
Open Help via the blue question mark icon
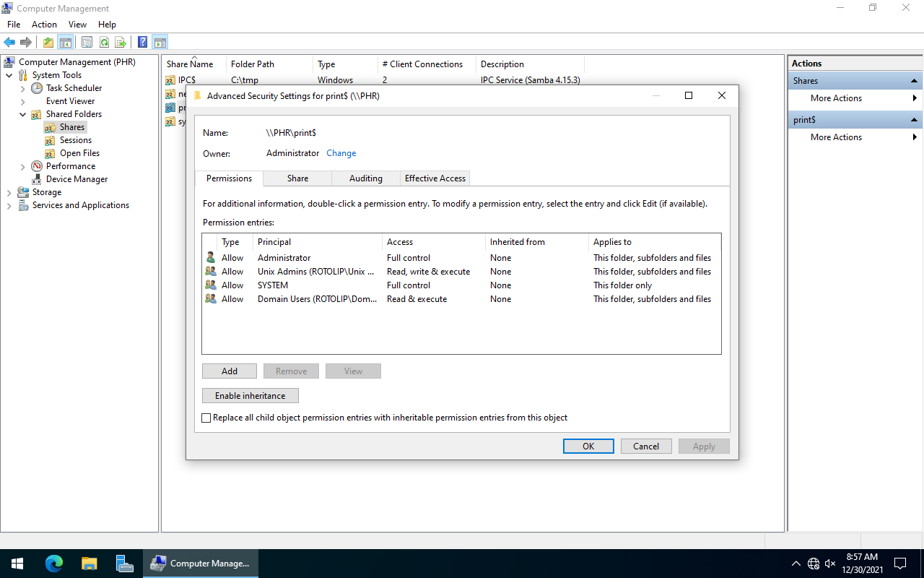pyautogui.click(x=143, y=43)
